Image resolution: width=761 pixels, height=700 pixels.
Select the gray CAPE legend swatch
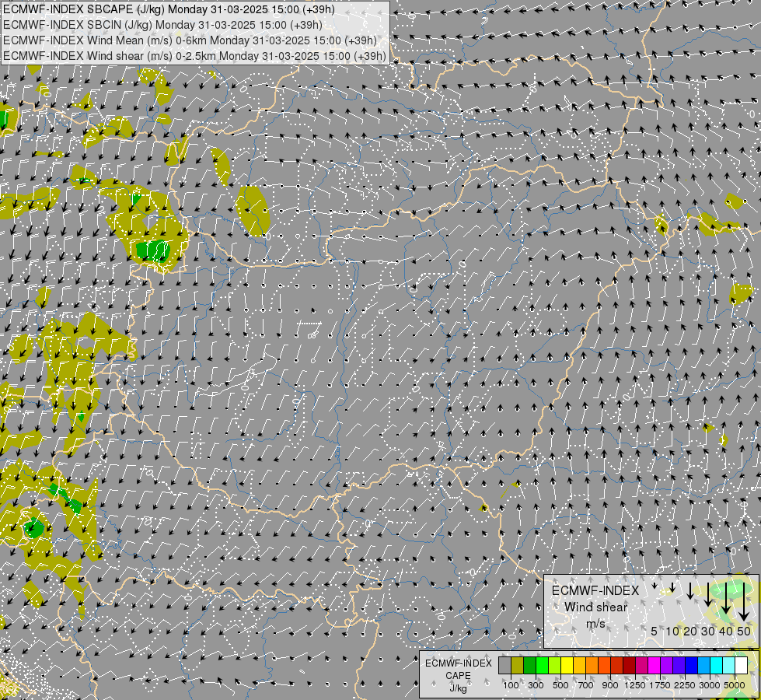pyautogui.click(x=504, y=665)
